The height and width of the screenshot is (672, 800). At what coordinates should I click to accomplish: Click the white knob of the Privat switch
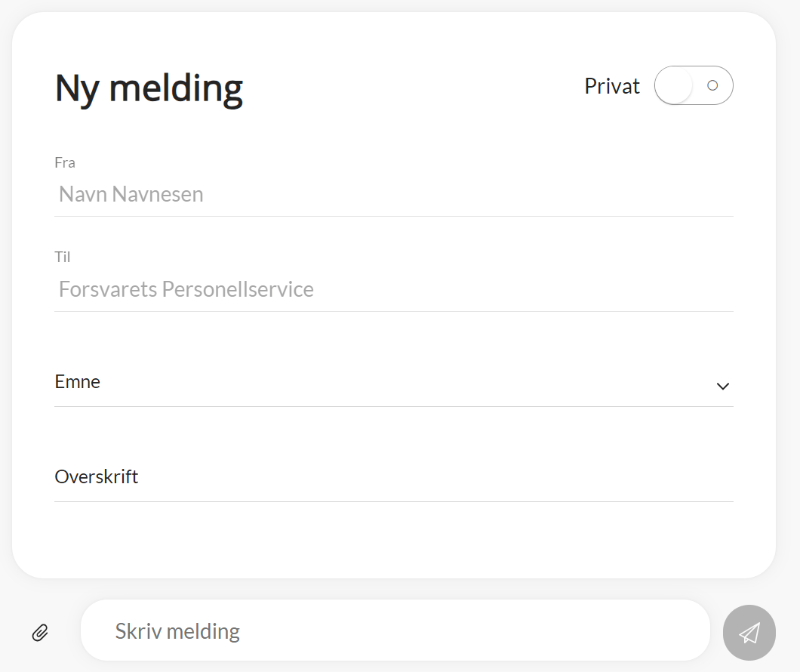point(674,86)
